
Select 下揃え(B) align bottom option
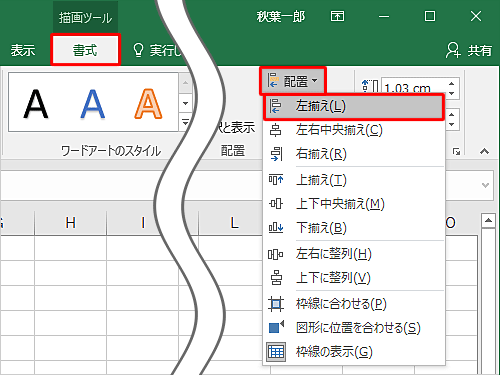(354, 228)
